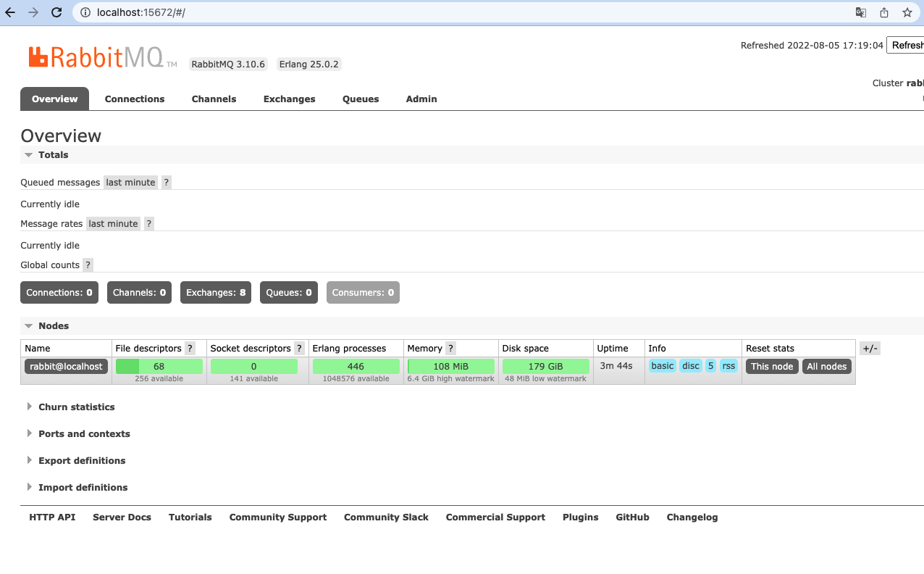The height and width of the screenshot is (574, 924).
Task: Click the Disk space 179 GiB bar
Action: [x=546, y=367]
